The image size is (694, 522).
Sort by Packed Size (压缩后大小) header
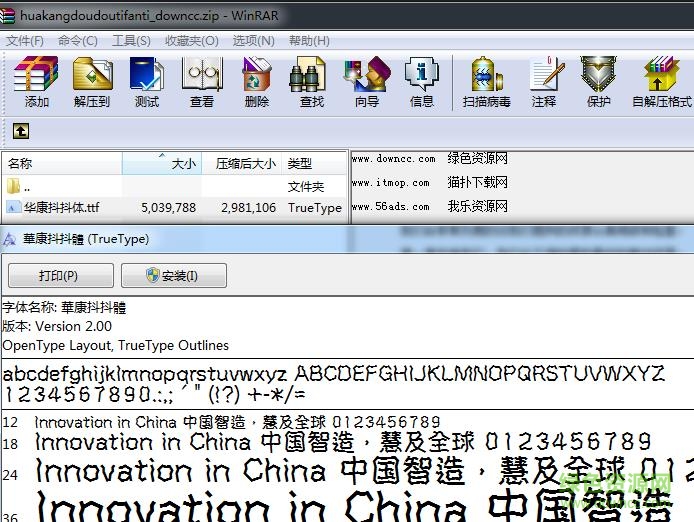(x=242, y=163)
